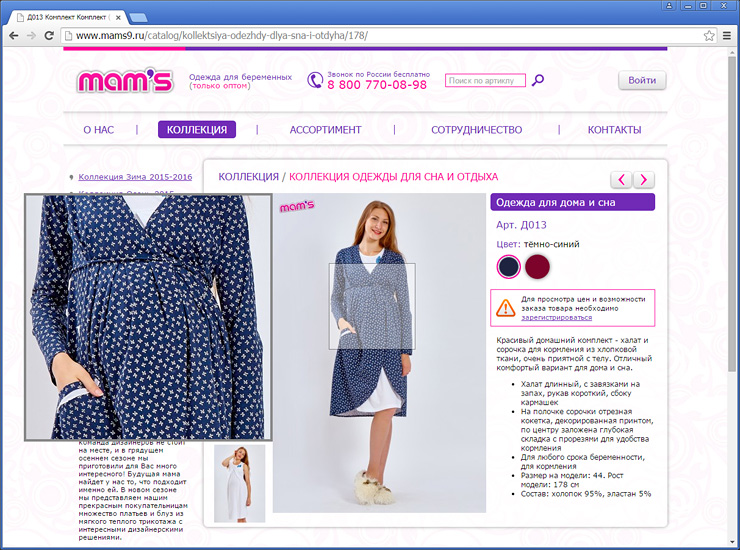This screenshot has width=740, height=550.
Task: Open Chrome menu icon
Action: (x=727, y=36)
